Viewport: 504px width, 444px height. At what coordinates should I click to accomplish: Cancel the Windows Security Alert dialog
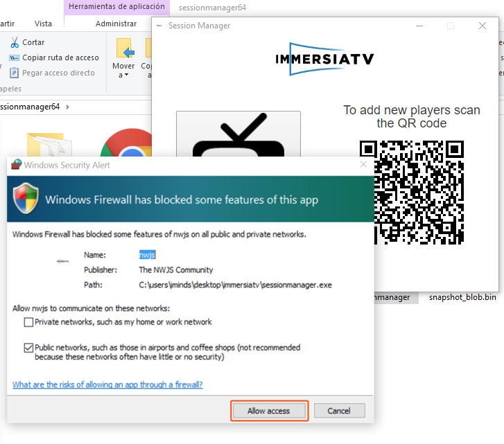coord(339,411)
